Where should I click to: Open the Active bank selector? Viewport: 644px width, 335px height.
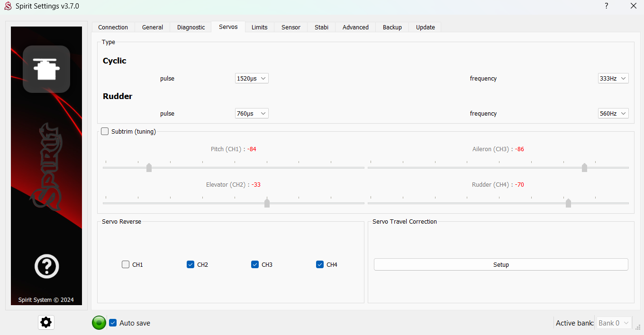point(614,323)
